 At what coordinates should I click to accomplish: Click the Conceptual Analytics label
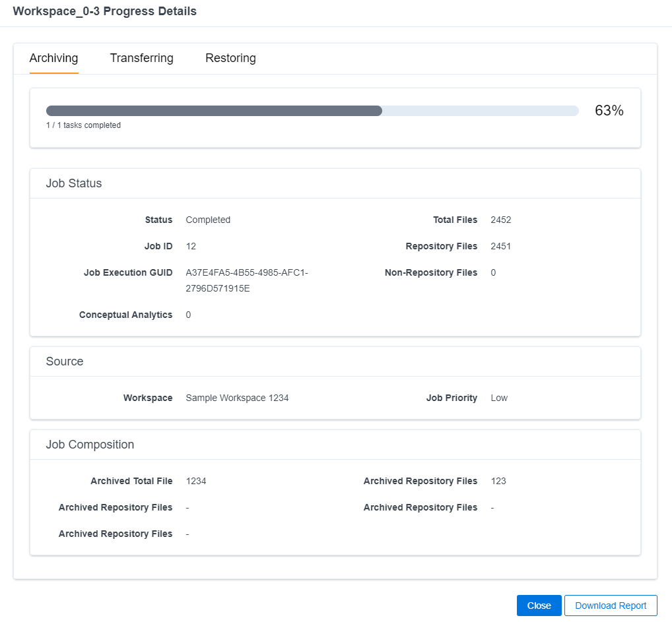point(125,315)
